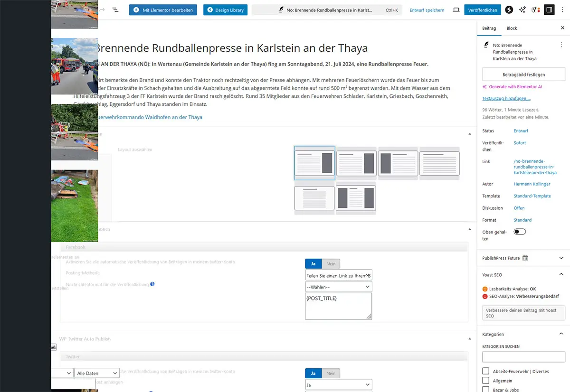Image resolution: width=570 pixels, height=392 pixels.
Task: Collapse the Yoast SEO panel
Action: tap(561, 275)
